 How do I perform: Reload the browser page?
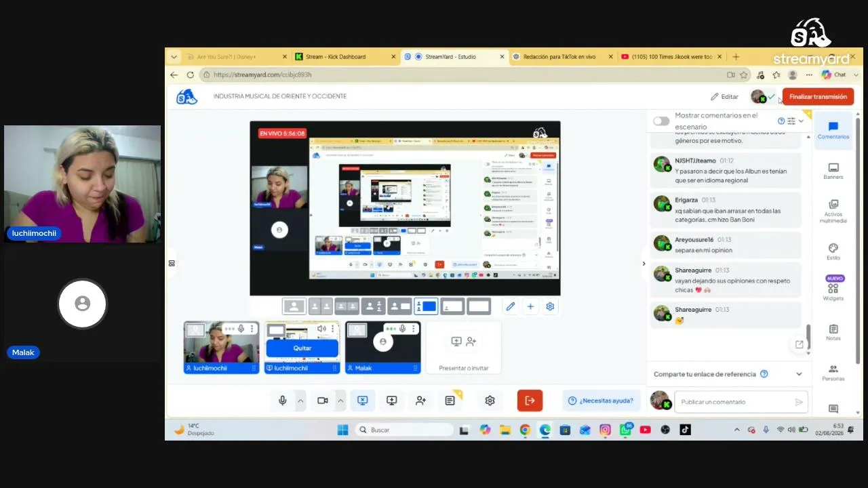pyautogui.click(x=190, y=75)
